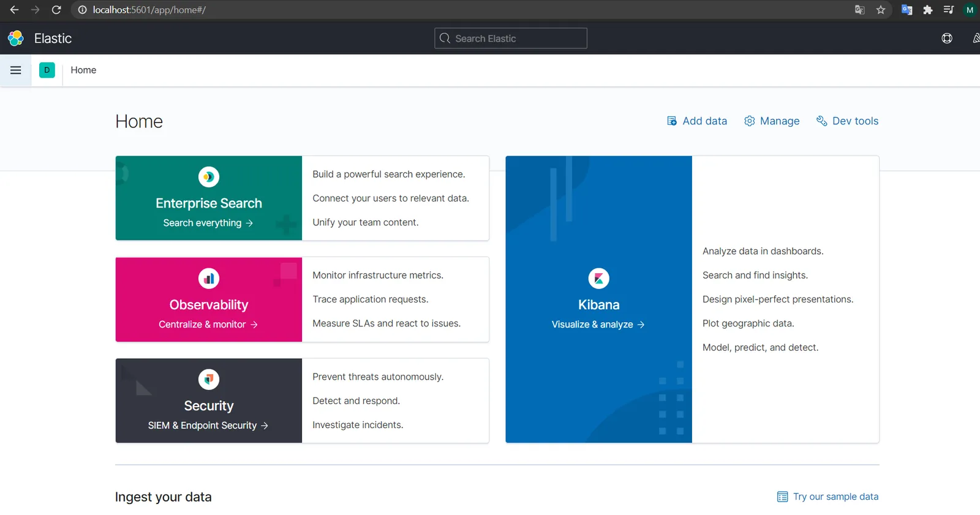This screenshot has height=515, width=980.
Task: Open Search everything link on Enterprise Search card
Action: tap(208, 223)
